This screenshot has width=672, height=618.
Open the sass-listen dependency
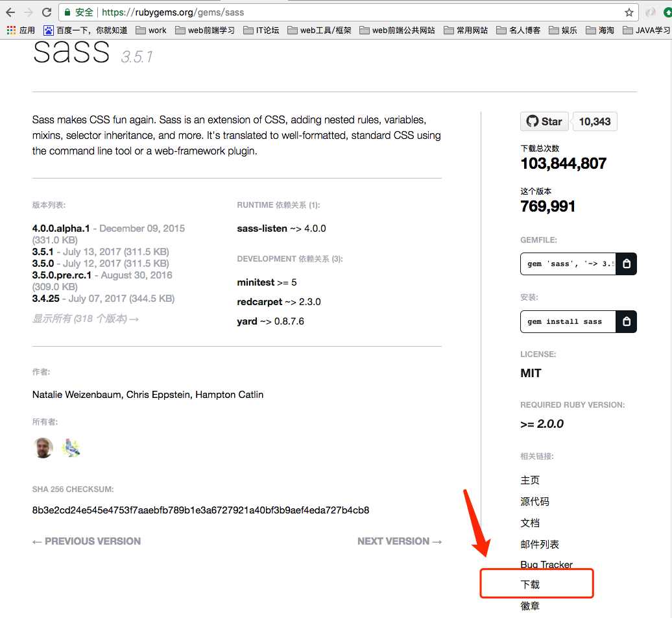[262, 229]
